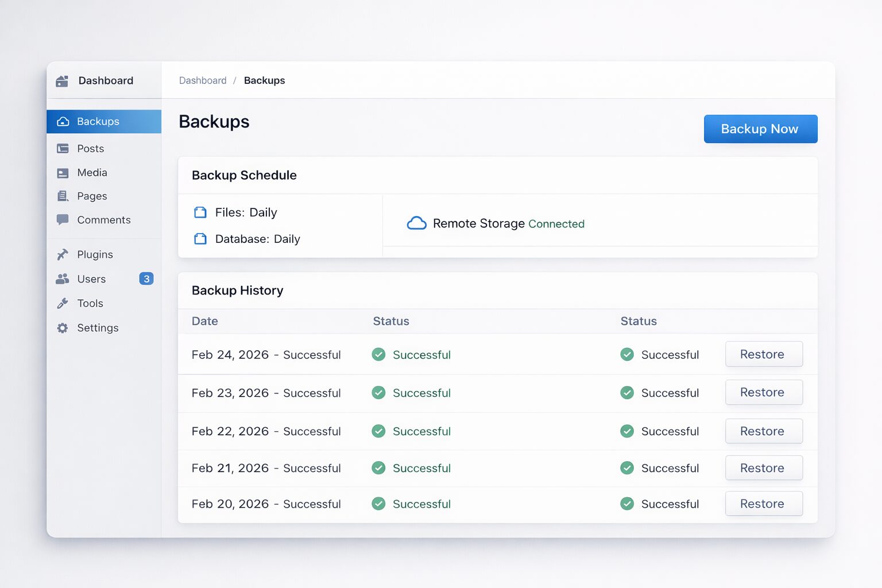Click the Comments speech bubble icon
The height and width of the screenshot is (588, 882).
(62, 220)
